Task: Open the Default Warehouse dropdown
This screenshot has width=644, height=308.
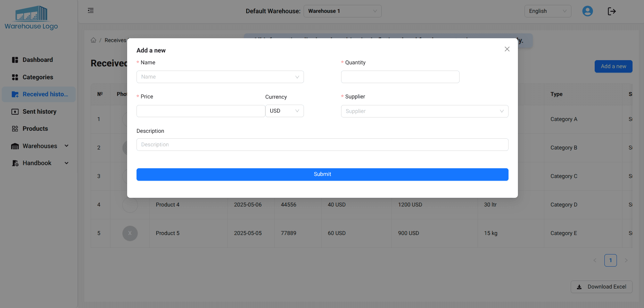Action: click(x=342, y=11)
